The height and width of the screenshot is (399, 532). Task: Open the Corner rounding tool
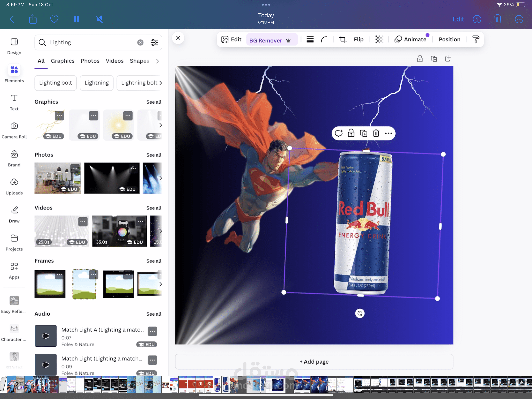pyautogui.click(x=324, y=39)
